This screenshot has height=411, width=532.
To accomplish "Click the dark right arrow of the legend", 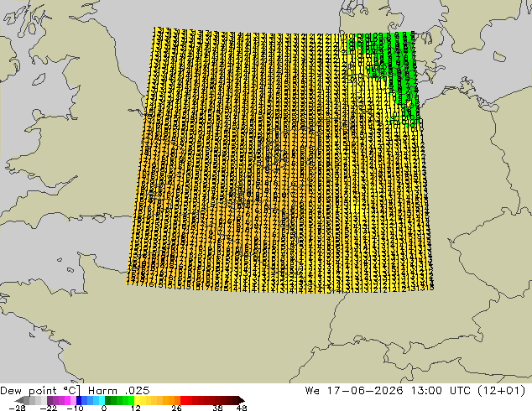I will tap(241, 400).
